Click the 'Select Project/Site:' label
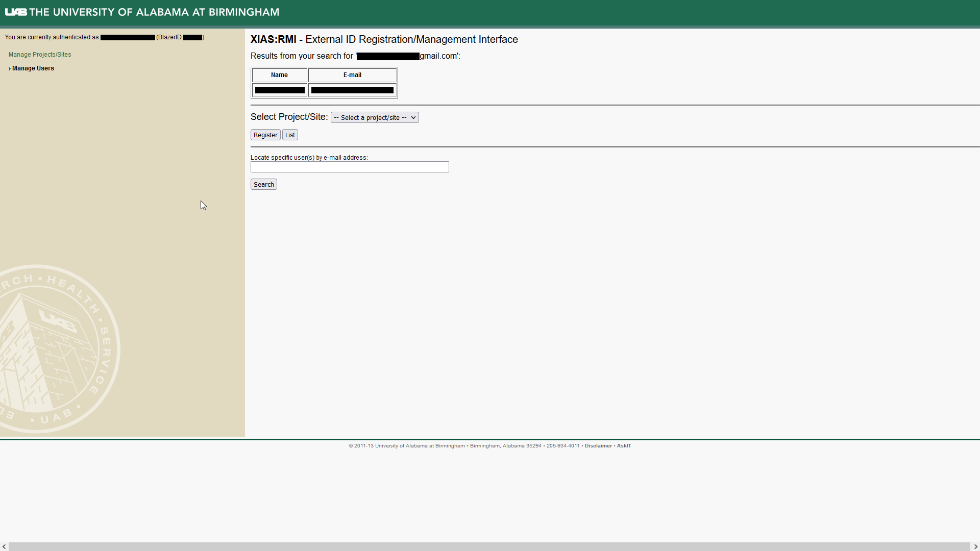 click(289, 117)
